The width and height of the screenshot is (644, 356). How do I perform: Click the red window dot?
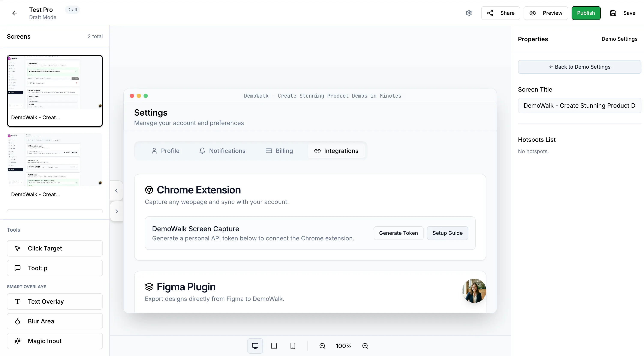132,96
